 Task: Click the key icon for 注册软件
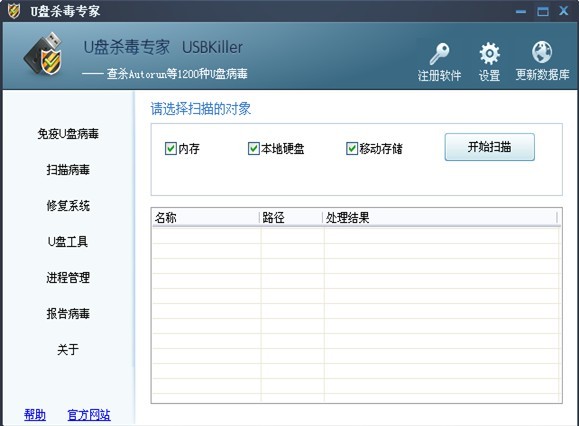[439, 54]
